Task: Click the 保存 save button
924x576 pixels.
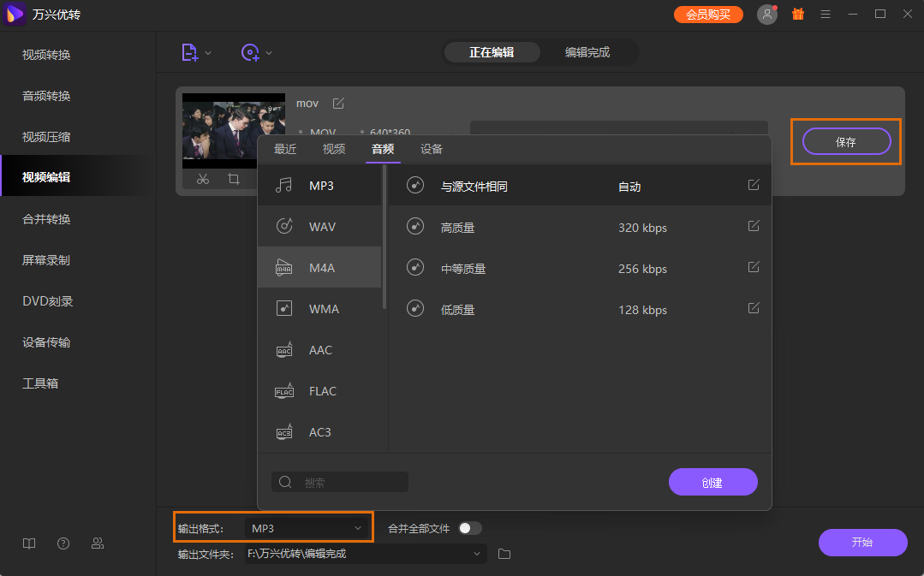Action: [x=845, y=142]
